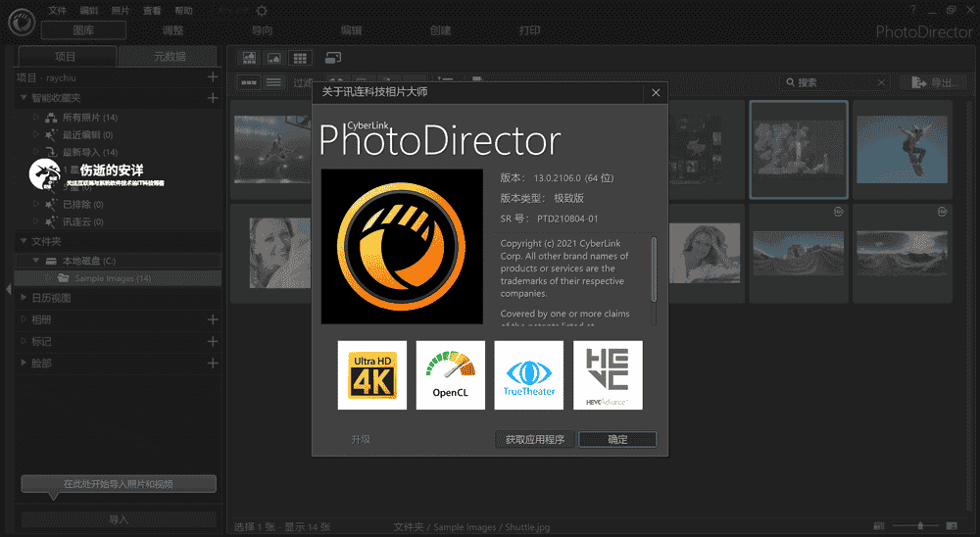Open the 照片 menu

click(120, 11)
